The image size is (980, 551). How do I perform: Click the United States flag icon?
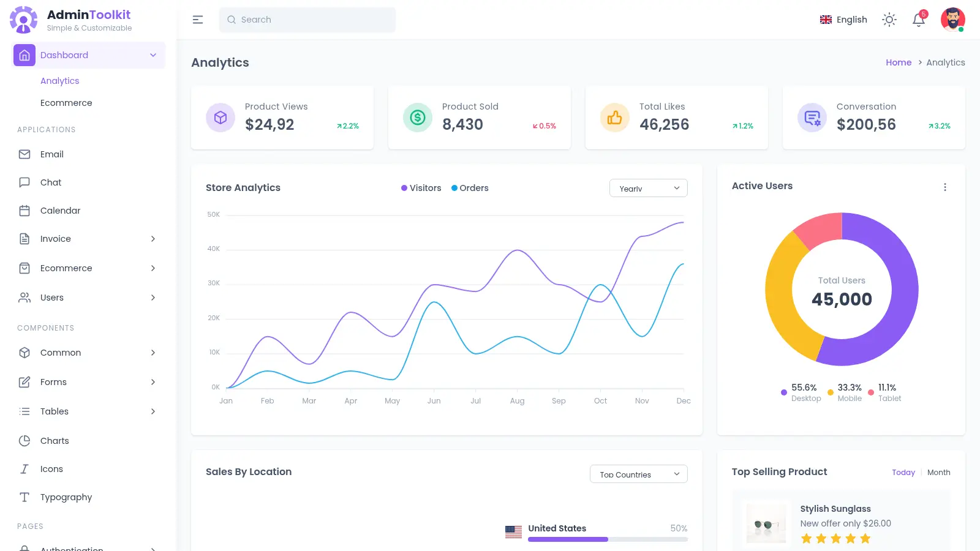(514, 532)
